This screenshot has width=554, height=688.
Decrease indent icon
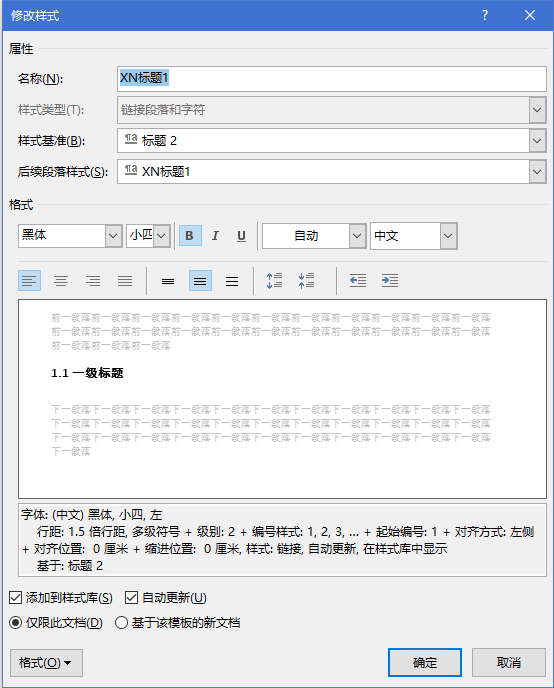coord(358,280)
